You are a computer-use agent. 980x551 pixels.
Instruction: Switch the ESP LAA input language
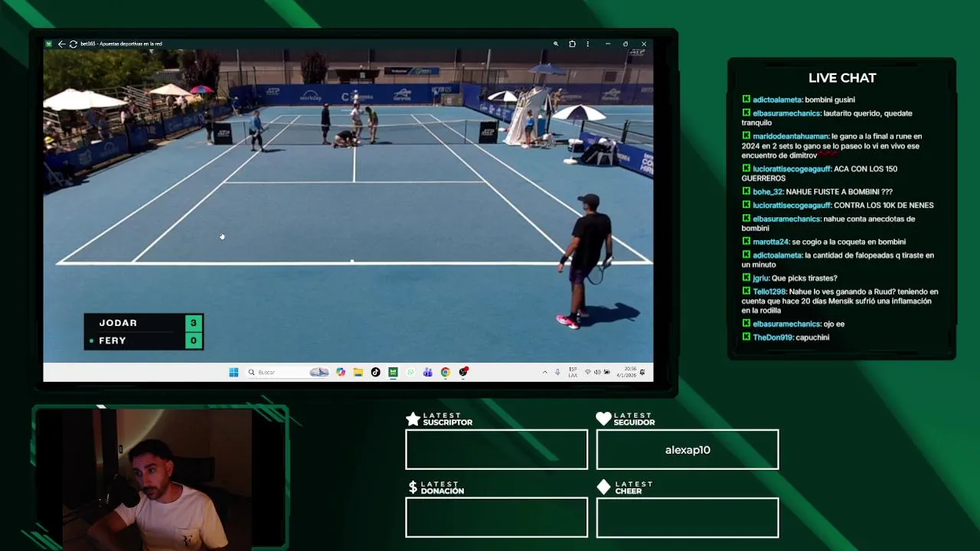573,372
